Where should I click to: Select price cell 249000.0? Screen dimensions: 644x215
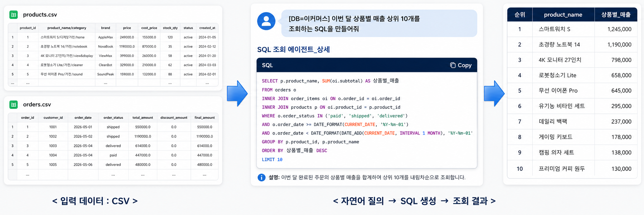pos(127,37)
